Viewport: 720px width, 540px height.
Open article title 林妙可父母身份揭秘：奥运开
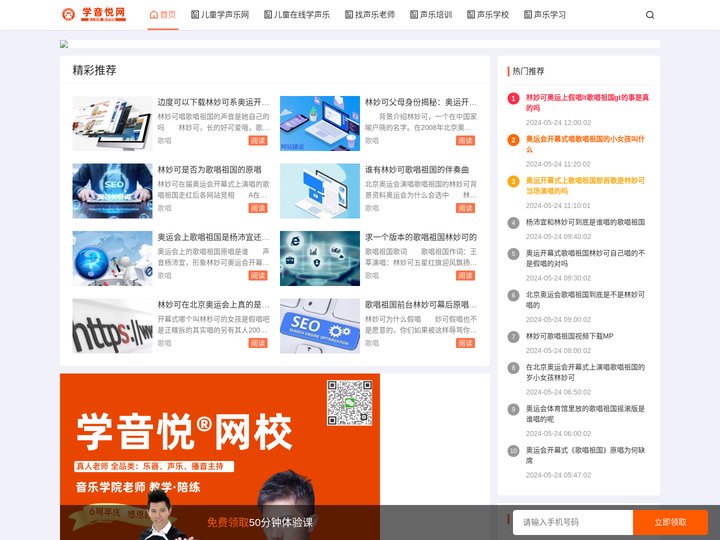click(x=421, y=102)
